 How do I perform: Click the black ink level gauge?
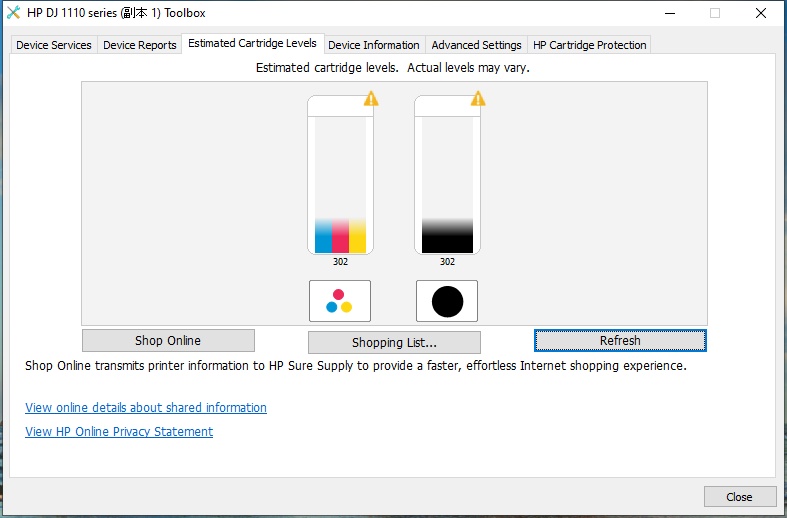coord(447,234)
